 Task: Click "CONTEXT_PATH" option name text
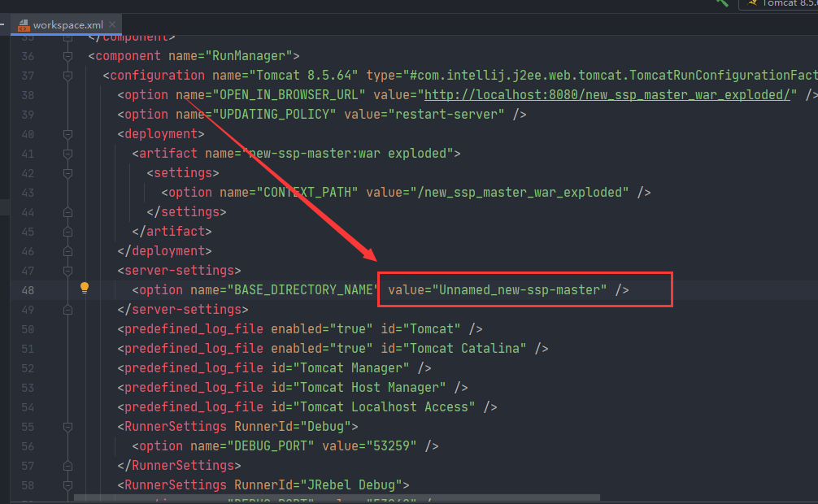pos(307,192)
